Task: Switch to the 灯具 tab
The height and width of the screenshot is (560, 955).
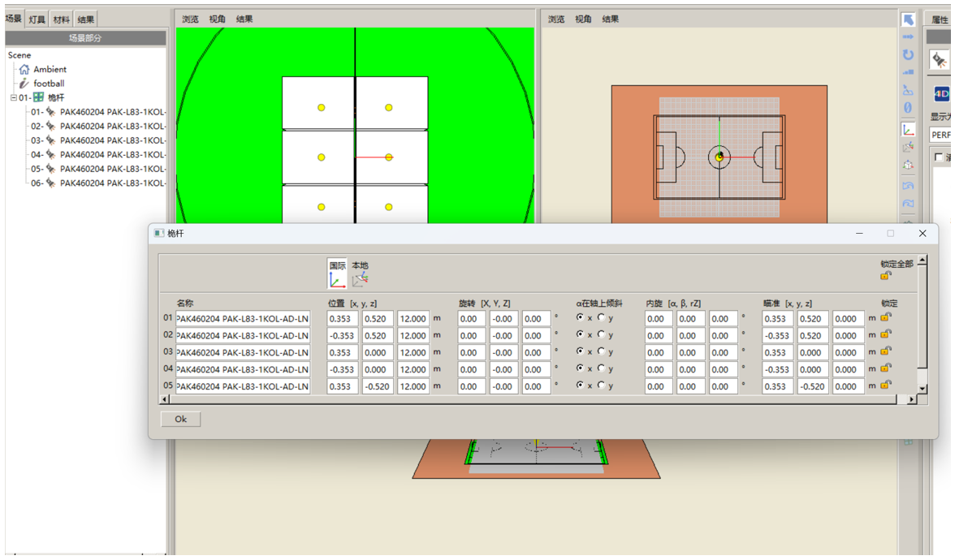Action: point(37,19)
